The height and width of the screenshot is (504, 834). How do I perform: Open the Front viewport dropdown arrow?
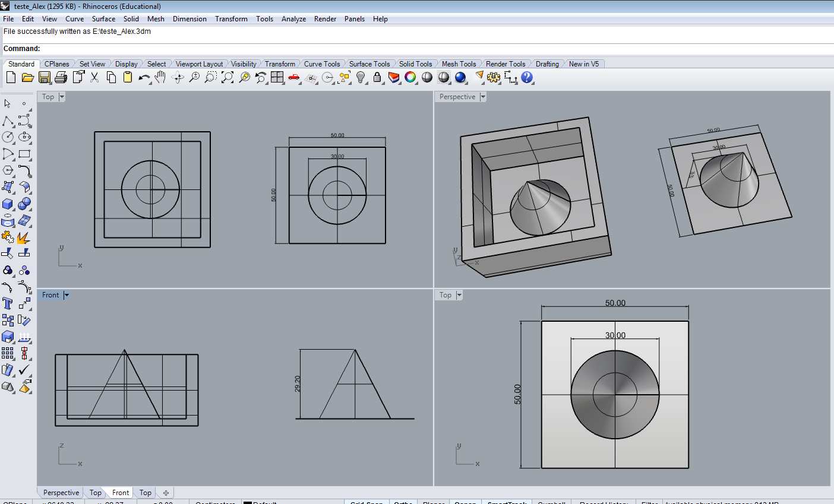pos(67,295)
